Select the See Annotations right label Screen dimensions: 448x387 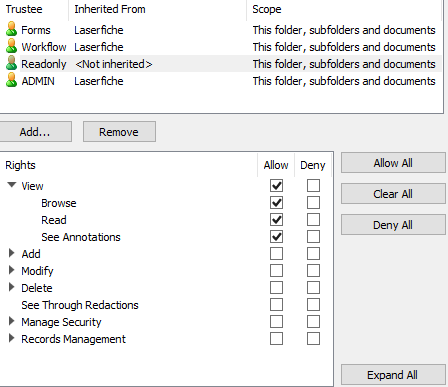click(x=81, y=237)
